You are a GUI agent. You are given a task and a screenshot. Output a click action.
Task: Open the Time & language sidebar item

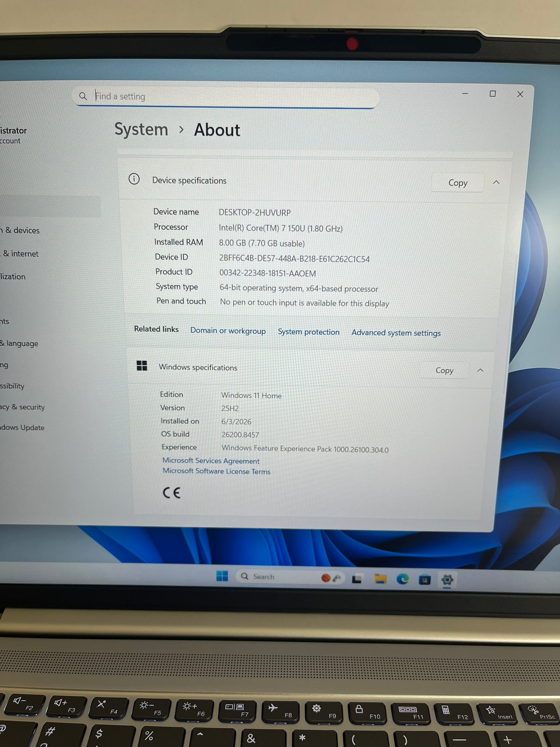tap(19, 343)
